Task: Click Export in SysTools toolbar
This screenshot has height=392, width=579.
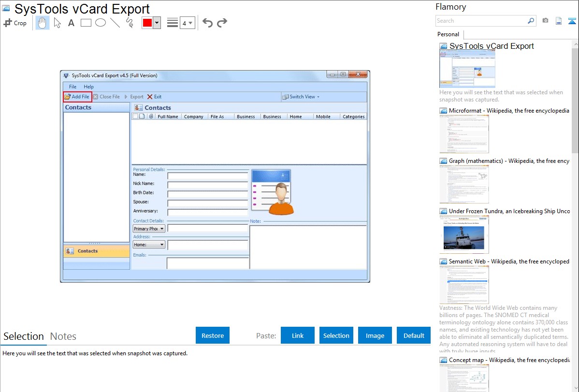Action: pyautogui.click(x=134, y=97)
